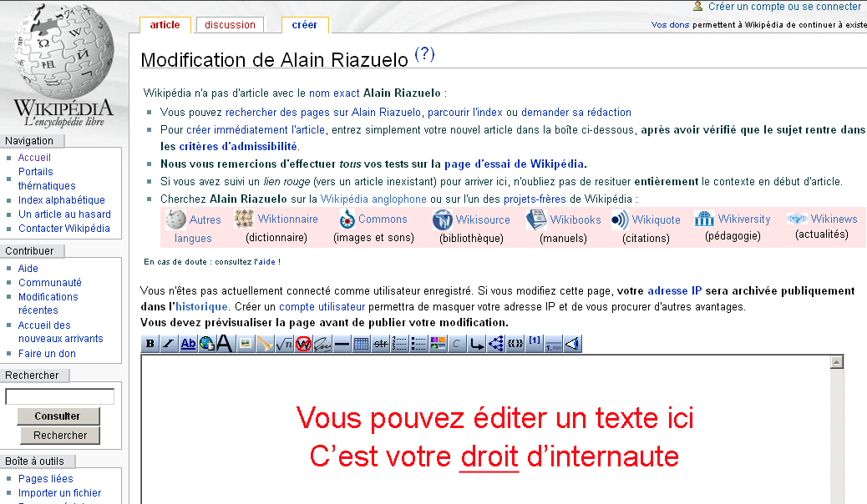
Task: Open Contacter Wikipédia link
Action: (64, 229)
